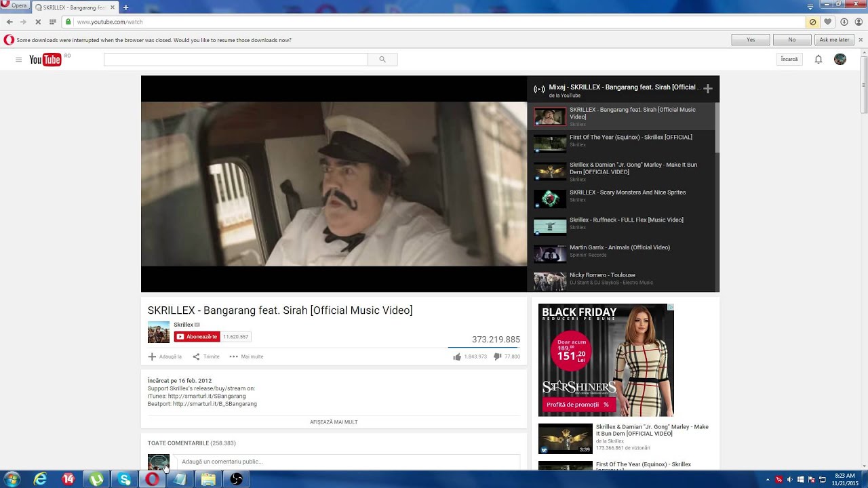
Task: Bookmark page with the heart icon
Action: pos(828,22)
